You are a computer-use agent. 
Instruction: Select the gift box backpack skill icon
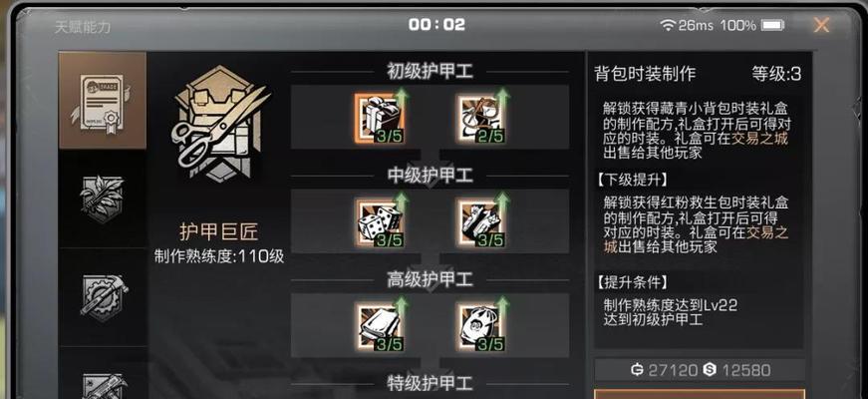pos(380,118)
